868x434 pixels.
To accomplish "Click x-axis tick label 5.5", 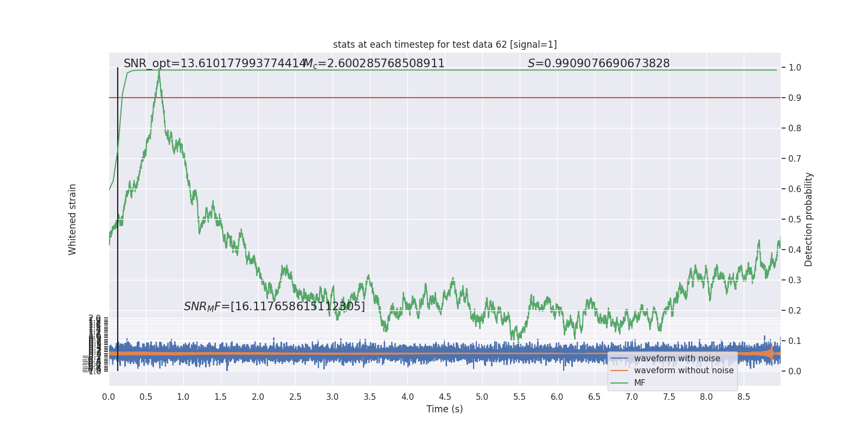I will click(520, 397).
